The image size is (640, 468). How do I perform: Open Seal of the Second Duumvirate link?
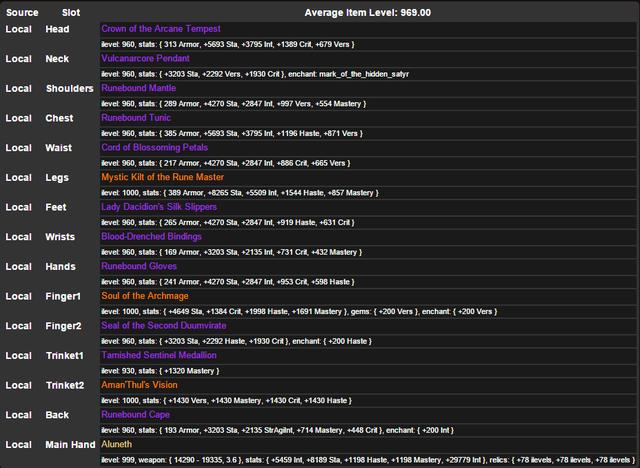[164, 326]
